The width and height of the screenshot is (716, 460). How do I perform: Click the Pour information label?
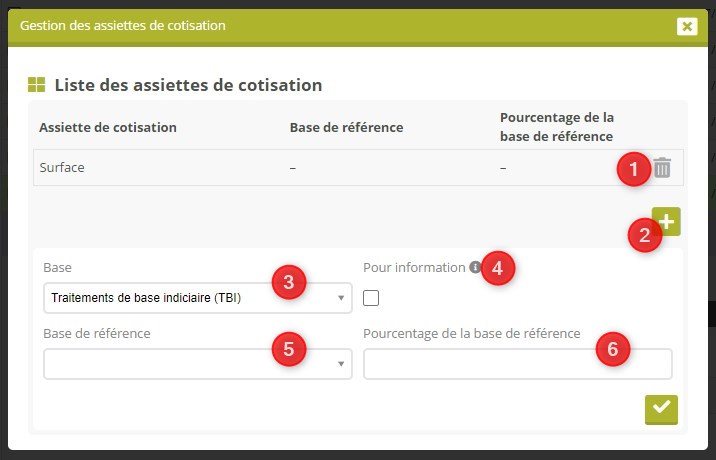[x=414, y=268]
